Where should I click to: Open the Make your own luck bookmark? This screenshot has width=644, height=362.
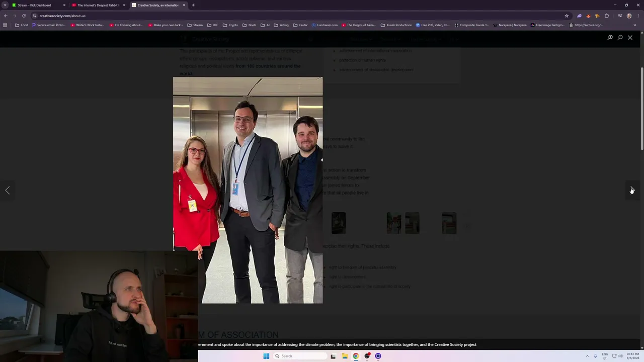166,25
